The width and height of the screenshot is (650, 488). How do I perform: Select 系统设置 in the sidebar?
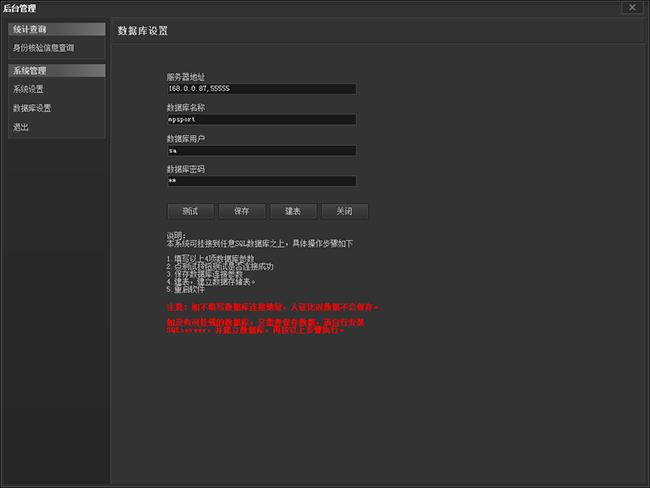tap(28, 89)
